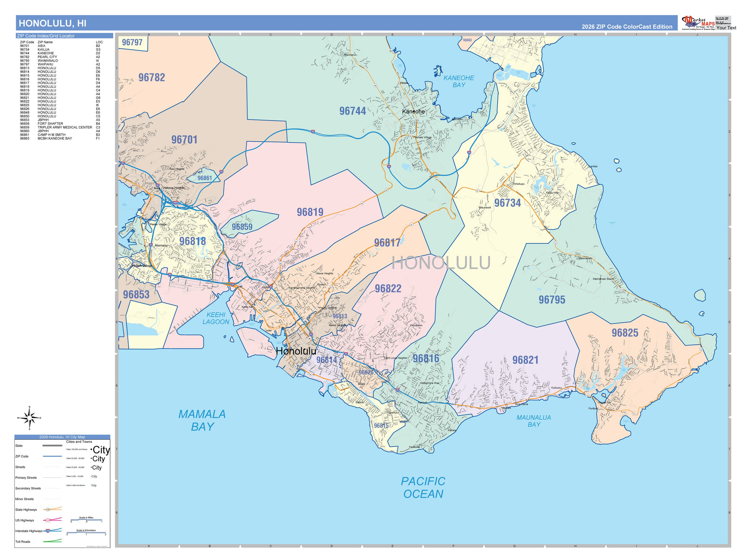This screenshot has height=560, width=743.
Task: Click the 96821 ZIP label on the map
Action: click(526, 360)
